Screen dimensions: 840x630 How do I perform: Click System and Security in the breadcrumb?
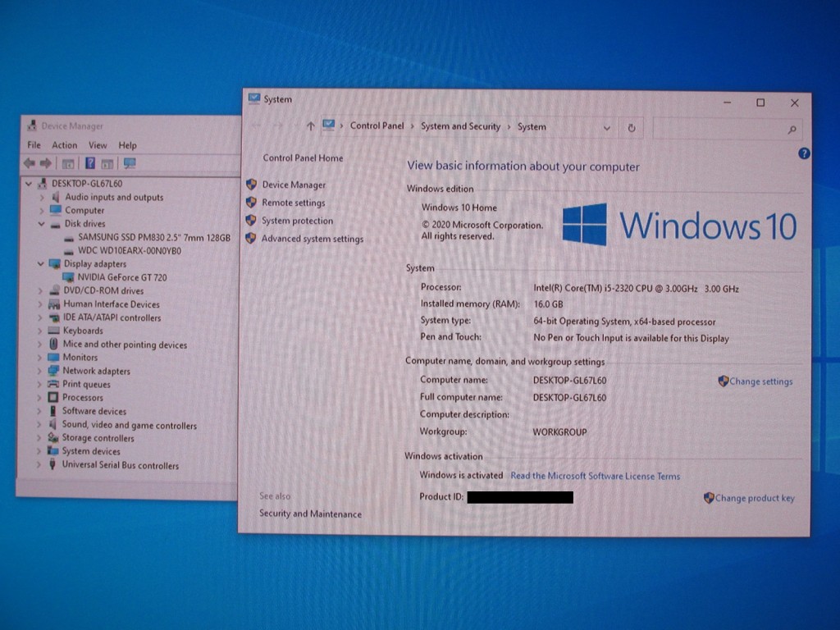point(460,126)
